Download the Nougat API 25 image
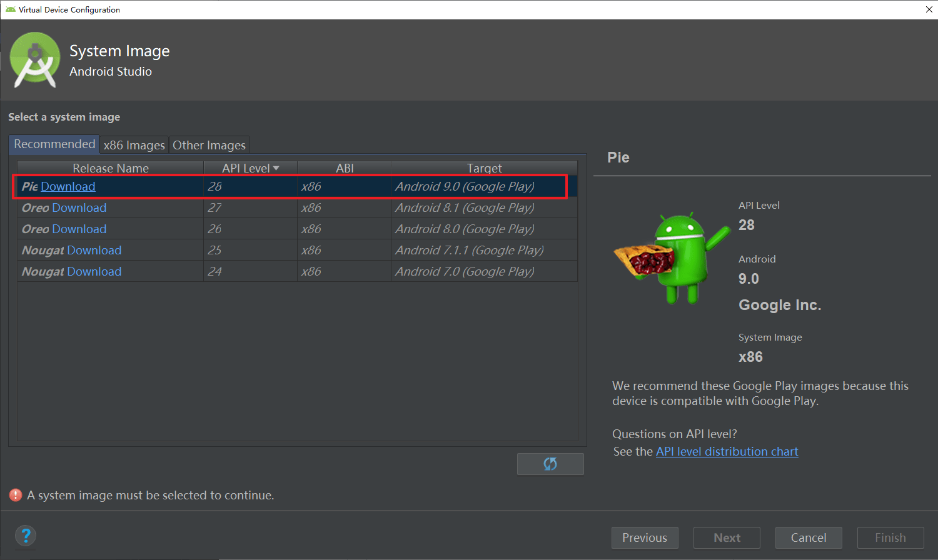 94,250
